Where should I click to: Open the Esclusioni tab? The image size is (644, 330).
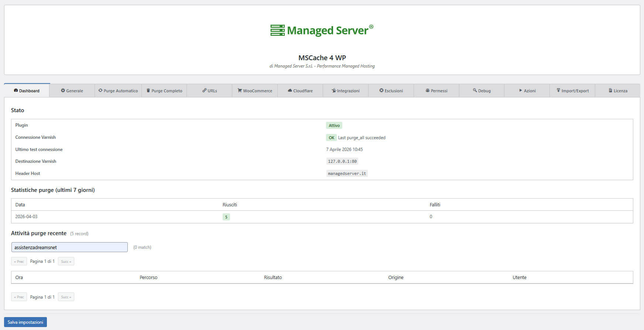[391, 90]
